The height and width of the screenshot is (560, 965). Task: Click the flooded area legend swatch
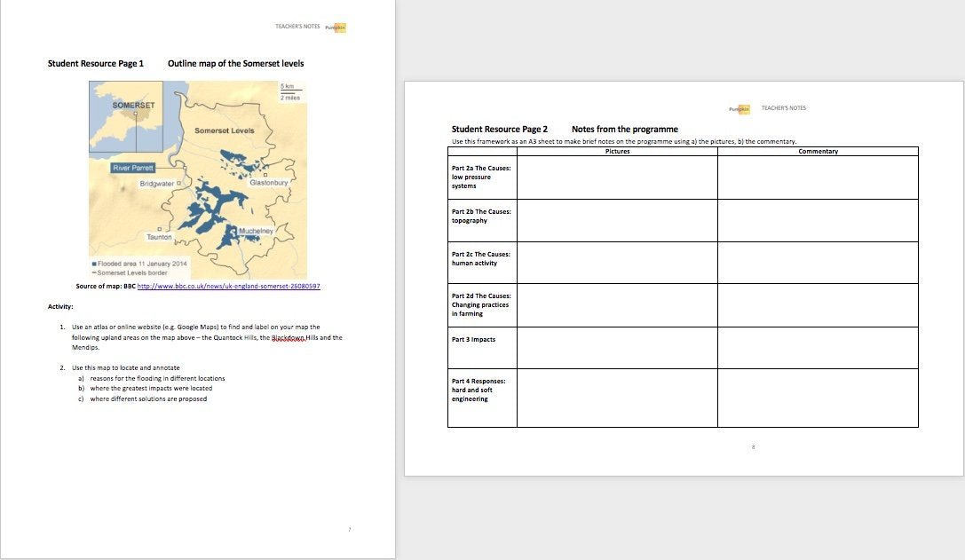click(x=94, y=264)
